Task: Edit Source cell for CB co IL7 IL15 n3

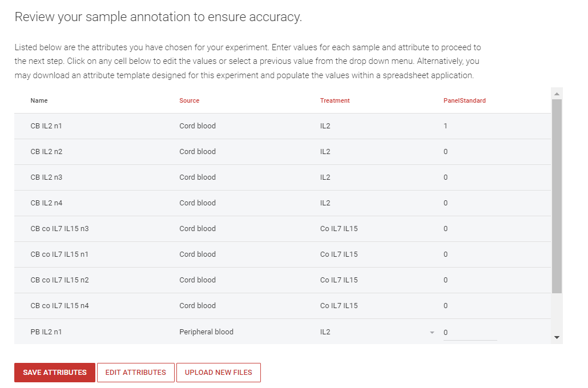Action: click(198, 229)
